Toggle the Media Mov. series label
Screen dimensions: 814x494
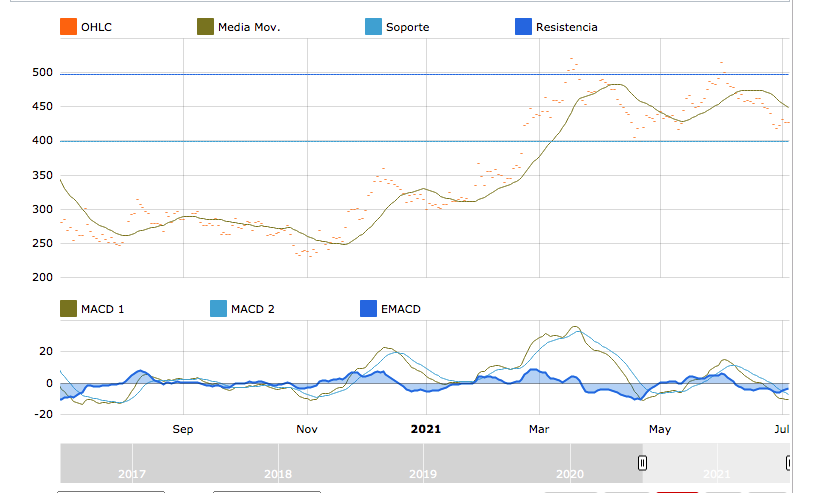tap(250, 27)
